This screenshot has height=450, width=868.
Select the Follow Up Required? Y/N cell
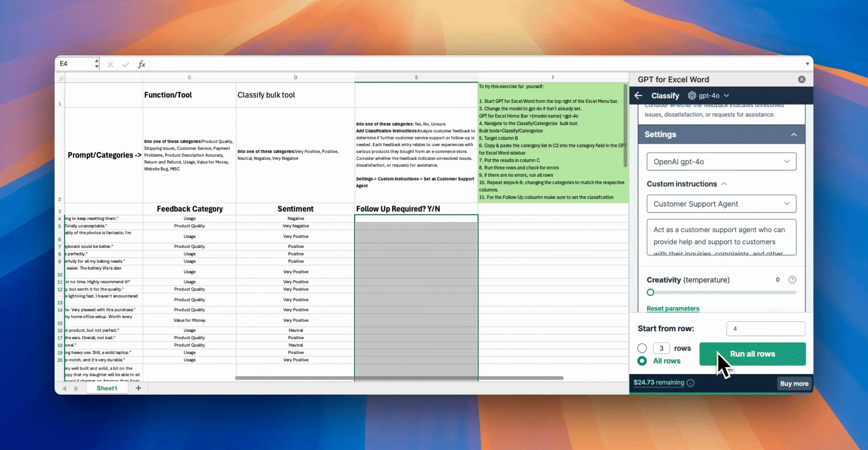click(x=416, y=209)
